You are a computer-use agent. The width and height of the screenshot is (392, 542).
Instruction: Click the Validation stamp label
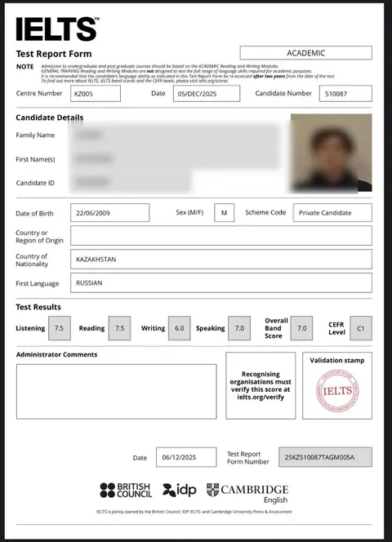tap(337, 361)
